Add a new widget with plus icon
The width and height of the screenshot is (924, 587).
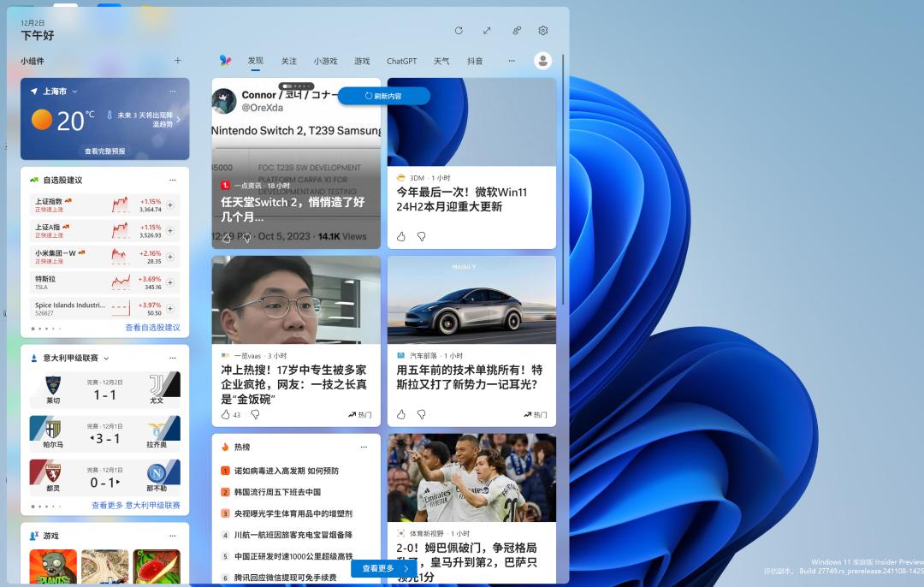[x=178, y=60]
